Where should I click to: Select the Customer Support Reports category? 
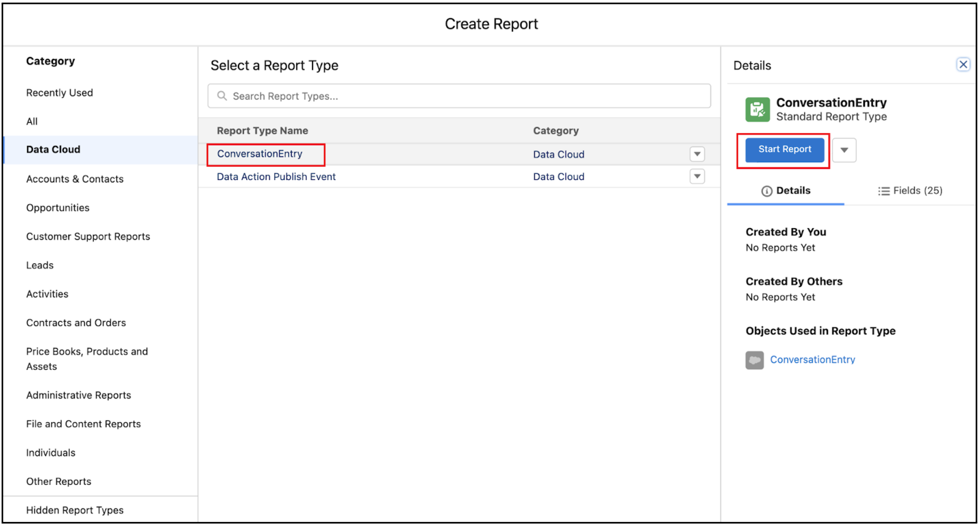(x=88, y=237)
